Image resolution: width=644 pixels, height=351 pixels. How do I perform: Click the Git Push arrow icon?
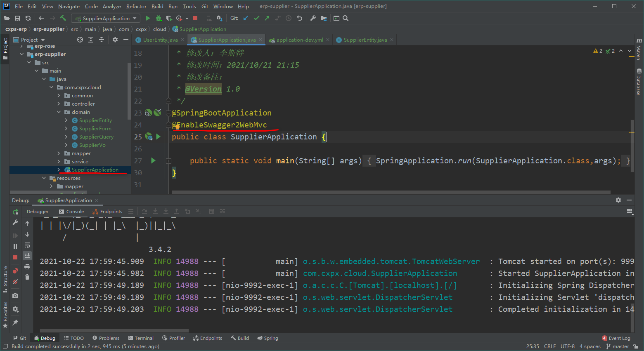(x=267, y=18)
